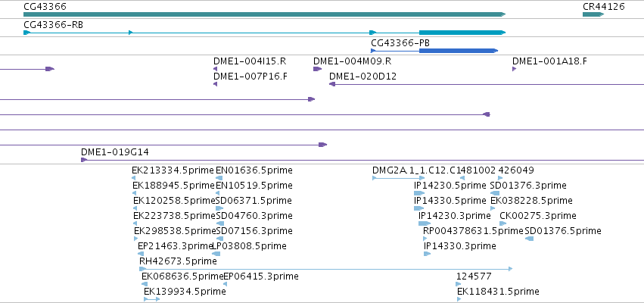This screenshot has width=644, height=303.
Task: Click the DMG2A.1_1.C12.C1 feature line
Action: coord(398,178)
